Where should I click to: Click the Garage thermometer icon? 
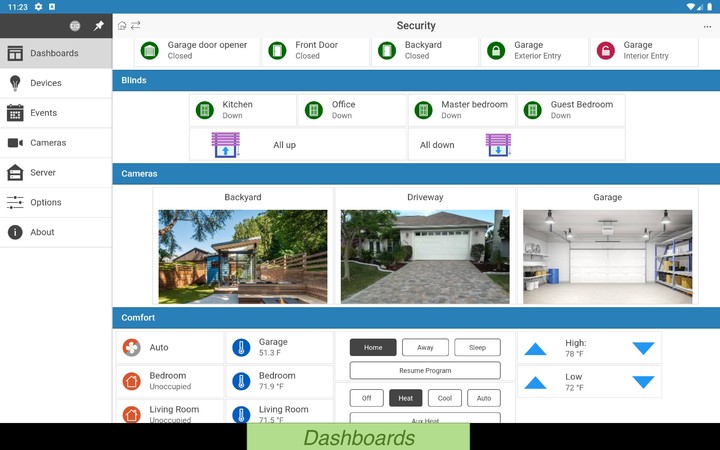coord(241,348)
